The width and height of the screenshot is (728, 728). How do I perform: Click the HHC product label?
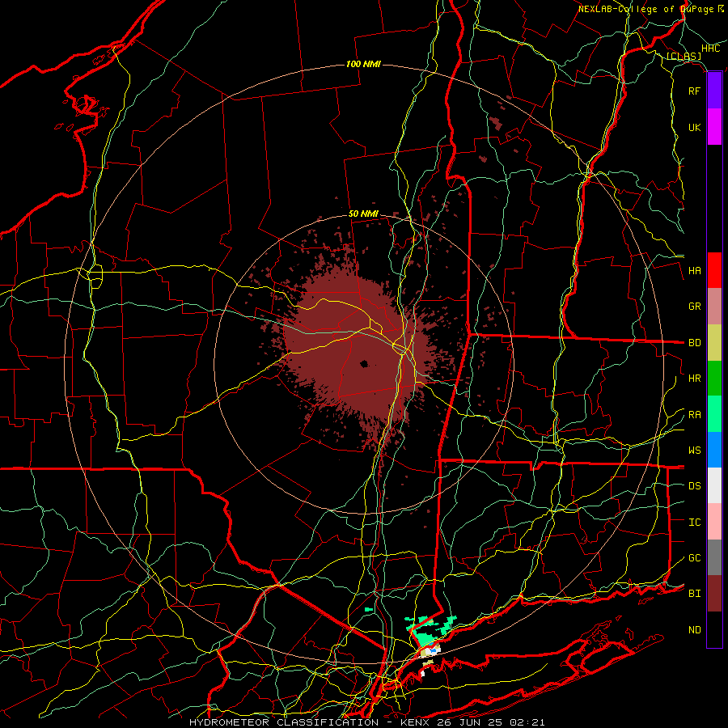tap(710, 49)
